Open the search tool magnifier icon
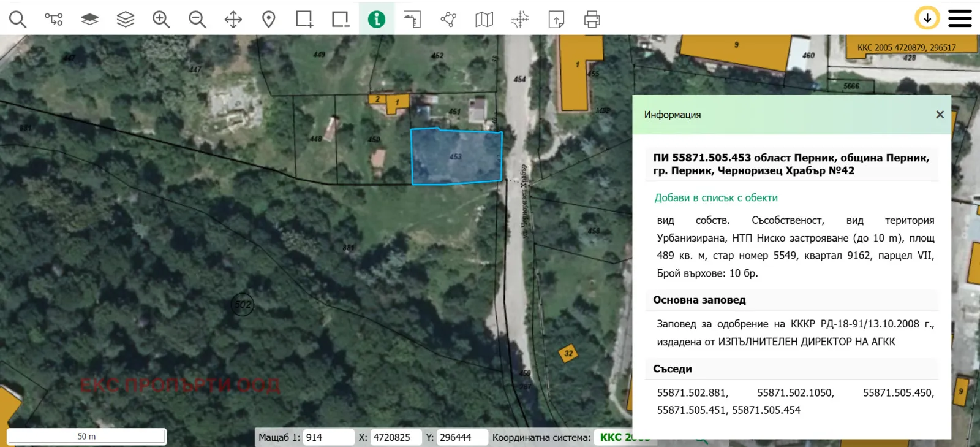 (18, 19)
